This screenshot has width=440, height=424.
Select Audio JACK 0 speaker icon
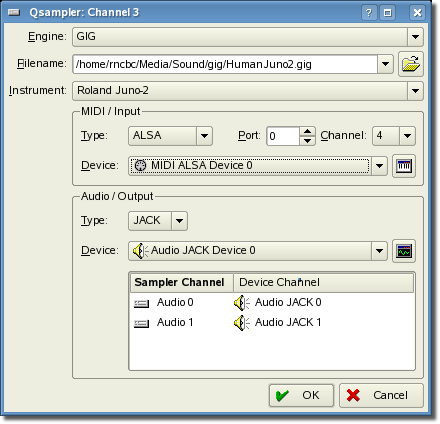point(241,303)
